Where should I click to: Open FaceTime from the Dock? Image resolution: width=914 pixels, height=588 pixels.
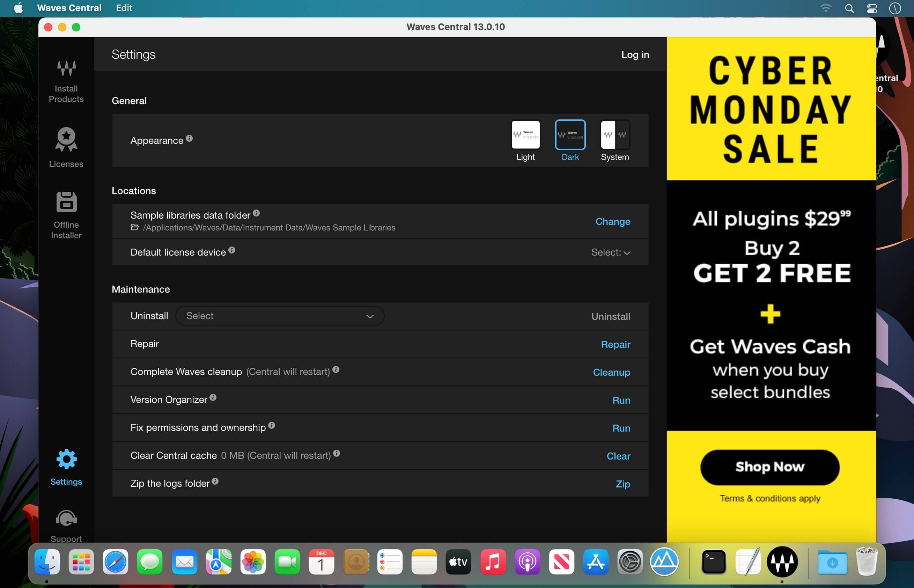pyautogui.click(x=287, y=562)
